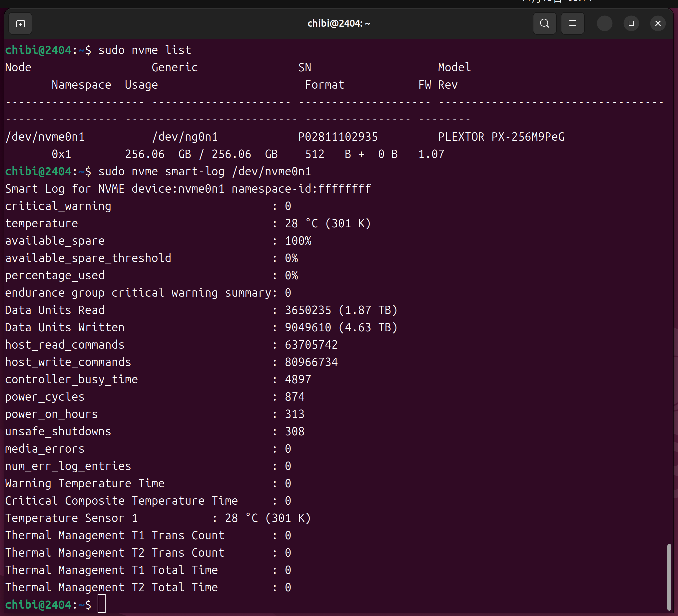Select serial number P02811102935
Screen dimensions: 678x616
point(338,137)
